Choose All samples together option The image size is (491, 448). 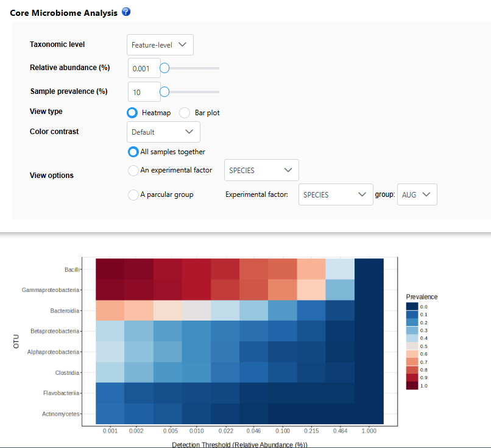pyautogui.click(x=133, y=152)
